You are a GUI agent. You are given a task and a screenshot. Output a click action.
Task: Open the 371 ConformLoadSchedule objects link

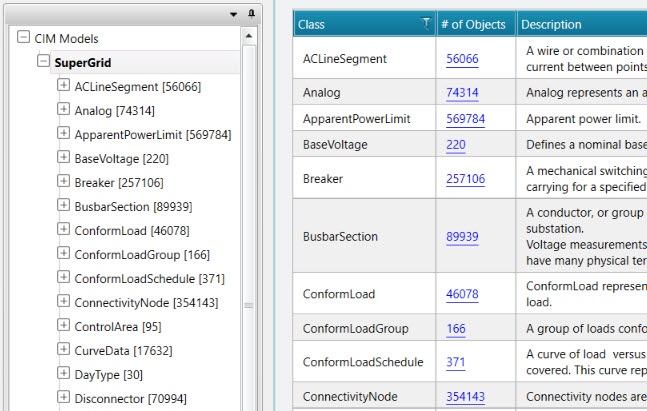tap(456, 362)
